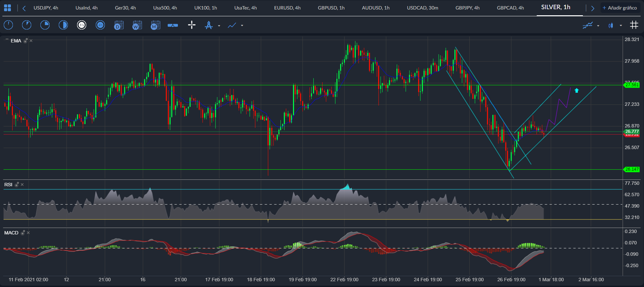This screenshot has width=644, height=287.
Task: Open the indicators dropdown arrow
Action: [x=598, y=26]
